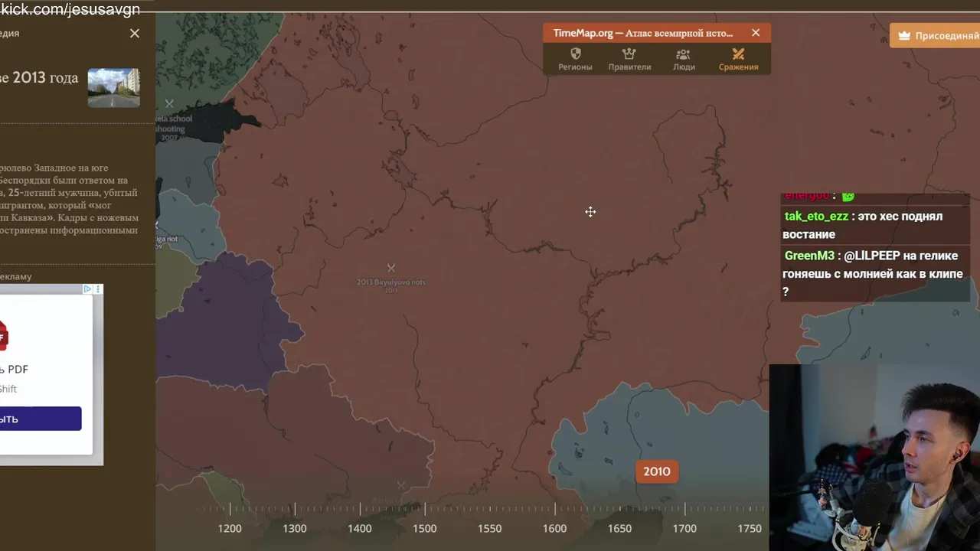Switch to the Правители tab
This screenshot has width=980, height=551.
coord(629,60)
